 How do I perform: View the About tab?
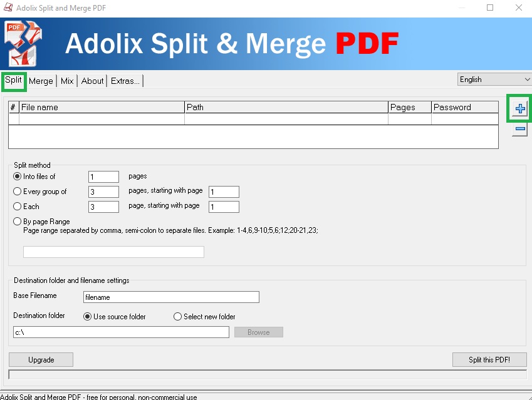tap(92, 81)
